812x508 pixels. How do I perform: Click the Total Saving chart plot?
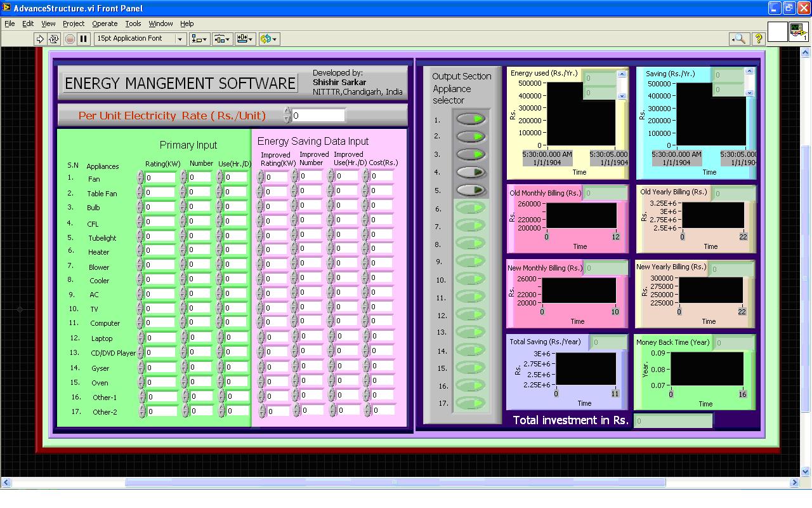click(586, 369)
